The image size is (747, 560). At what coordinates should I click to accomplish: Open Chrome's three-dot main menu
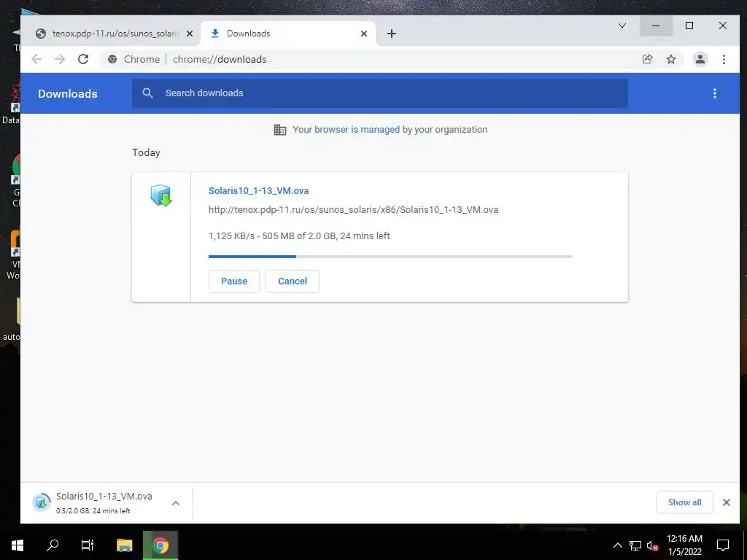pyautogui.click(x=724, y=59)
